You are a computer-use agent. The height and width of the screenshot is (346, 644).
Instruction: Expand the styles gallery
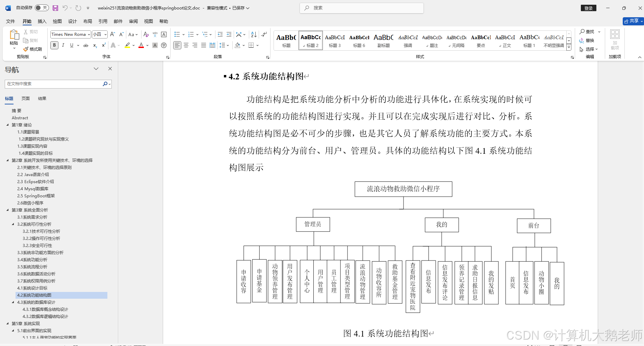pos(569,47)
